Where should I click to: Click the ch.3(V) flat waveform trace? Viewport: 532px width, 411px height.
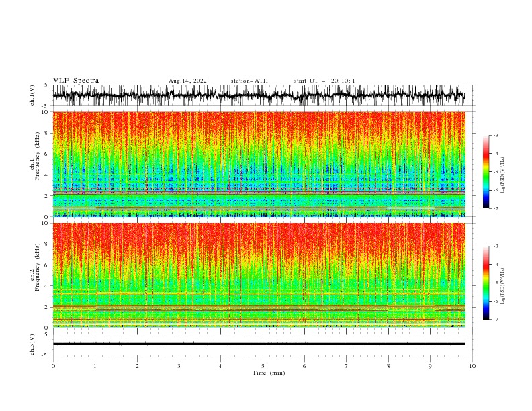259,344
